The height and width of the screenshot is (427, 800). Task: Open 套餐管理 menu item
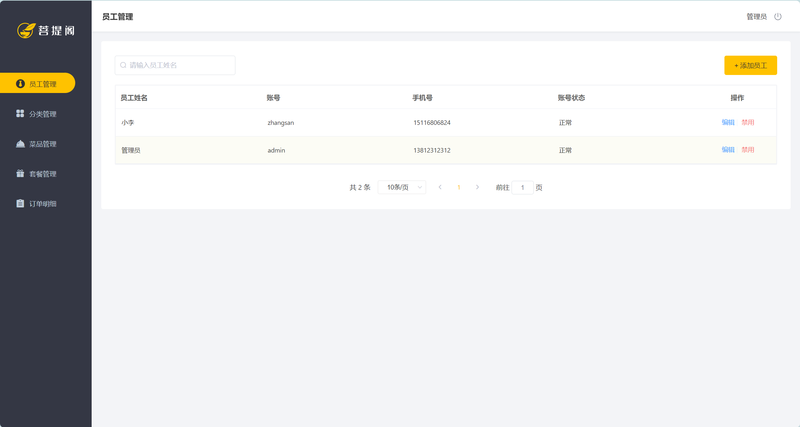pos(42,174)
